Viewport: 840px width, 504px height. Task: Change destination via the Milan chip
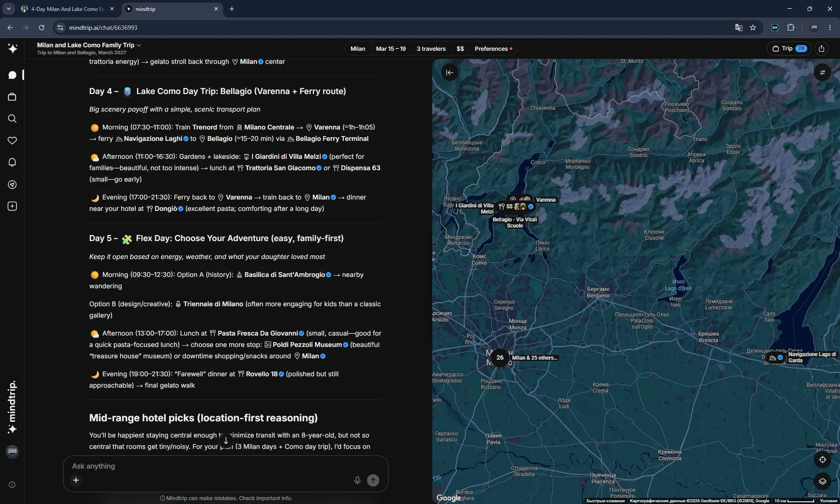coord(357,49)
